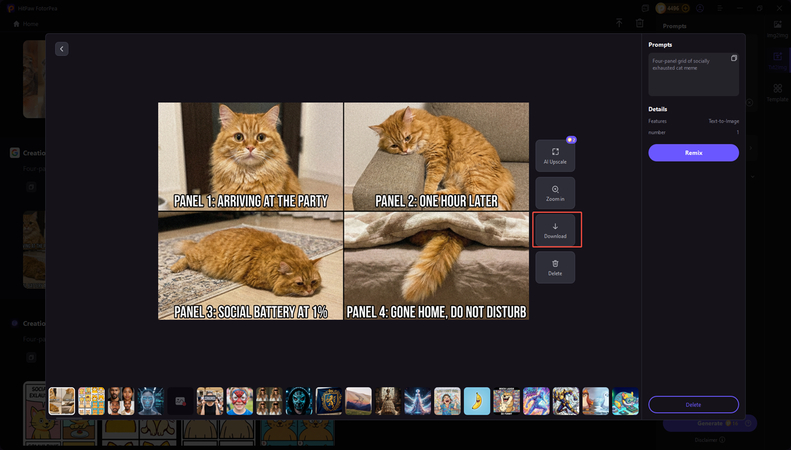Click the 'Text-to-Image' feature value
This screenshot has height=450, width=791.
pyautogui.click(x=723, y=121)
